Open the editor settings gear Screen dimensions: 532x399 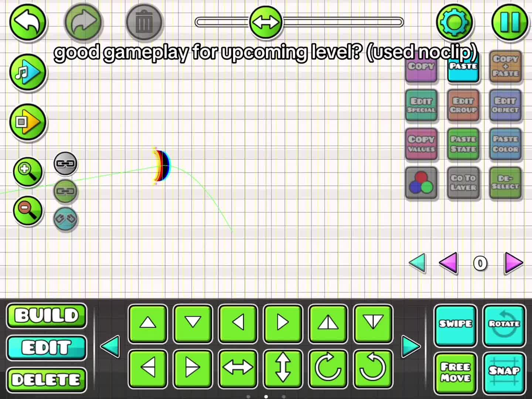(x=454, y=22)
